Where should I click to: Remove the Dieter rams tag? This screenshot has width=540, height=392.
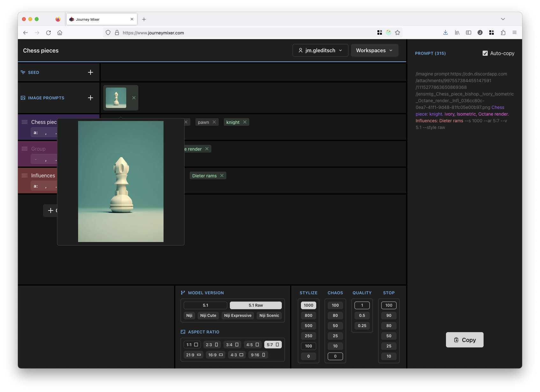click(x=222, y=175)
